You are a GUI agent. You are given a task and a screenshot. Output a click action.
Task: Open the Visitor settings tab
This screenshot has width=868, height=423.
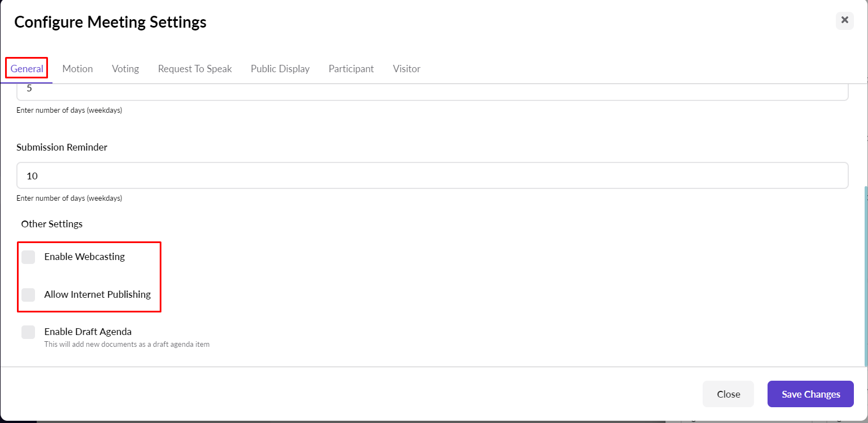pyautogui.click(x=406, y=68)
